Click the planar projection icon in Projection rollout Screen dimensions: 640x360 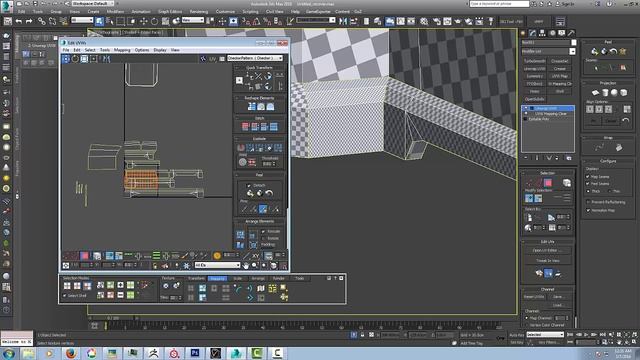[x=595, y=93]
